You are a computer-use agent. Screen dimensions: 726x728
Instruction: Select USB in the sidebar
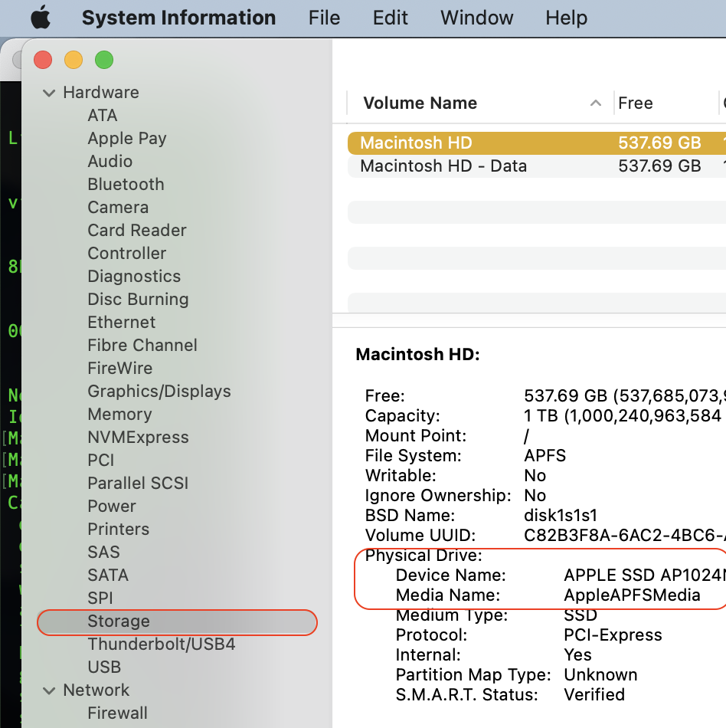(104, 667)
